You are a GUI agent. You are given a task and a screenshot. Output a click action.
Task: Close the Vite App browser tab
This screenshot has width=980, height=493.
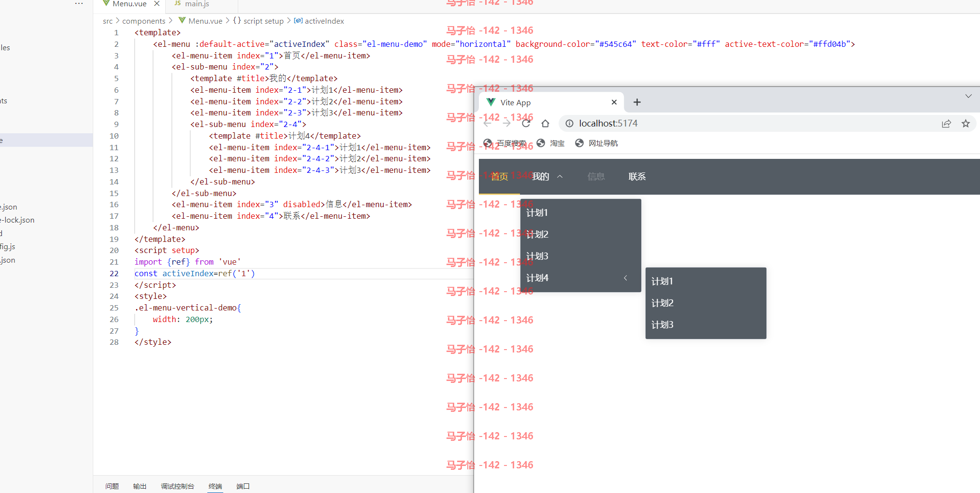(614, 102)
